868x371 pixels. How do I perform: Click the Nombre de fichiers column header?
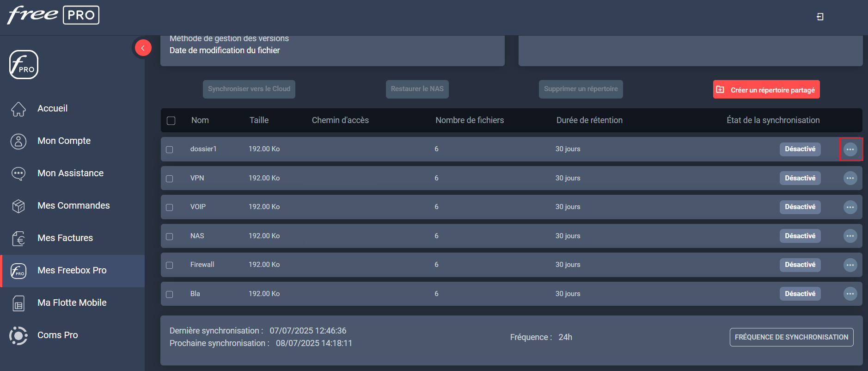tap(470, 120)
